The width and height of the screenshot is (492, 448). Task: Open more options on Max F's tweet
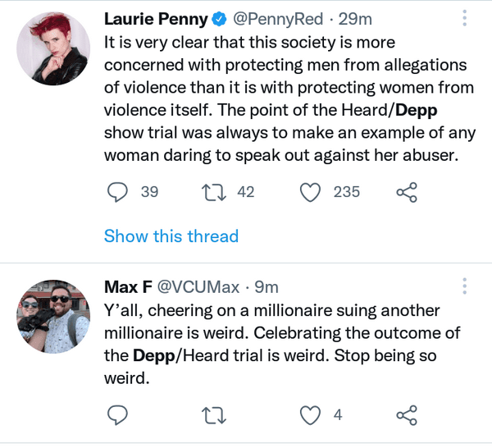click(465, 286)
